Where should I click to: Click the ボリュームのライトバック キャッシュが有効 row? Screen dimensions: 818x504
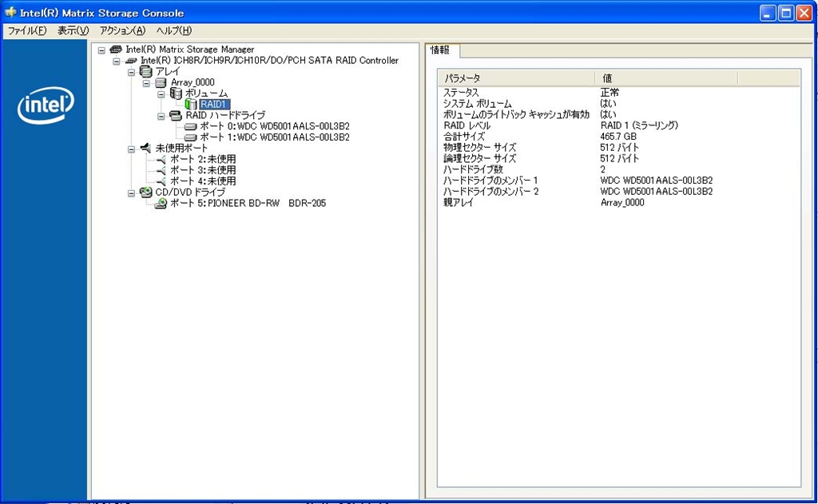click(x=516, y=114)
